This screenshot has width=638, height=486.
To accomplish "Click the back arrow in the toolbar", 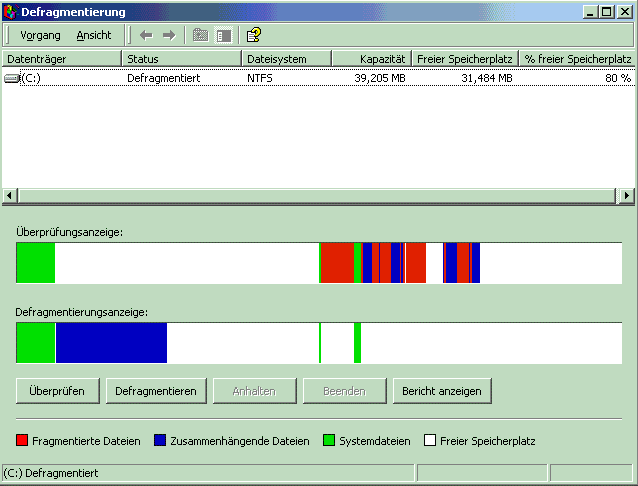I will pyautogui.click(x=146, y=35).
